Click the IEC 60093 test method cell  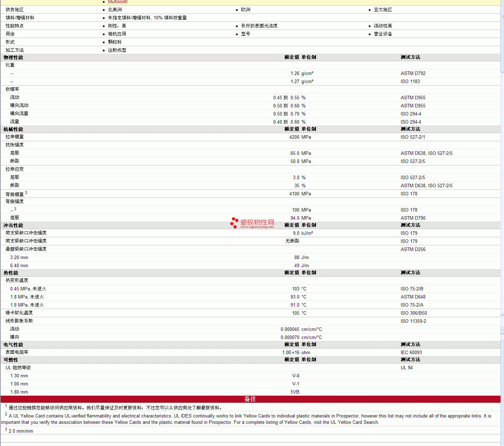[x=411, y=353]
